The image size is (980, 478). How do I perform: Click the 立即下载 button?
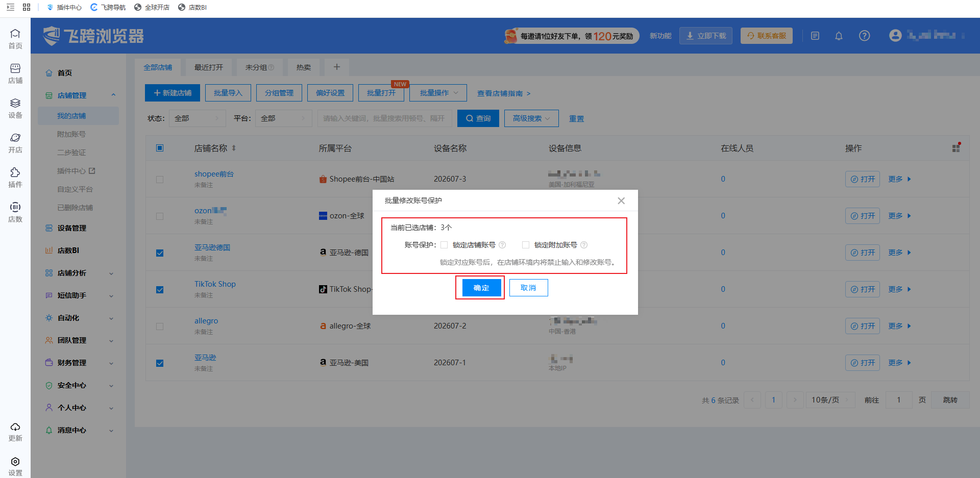[706, 36]
